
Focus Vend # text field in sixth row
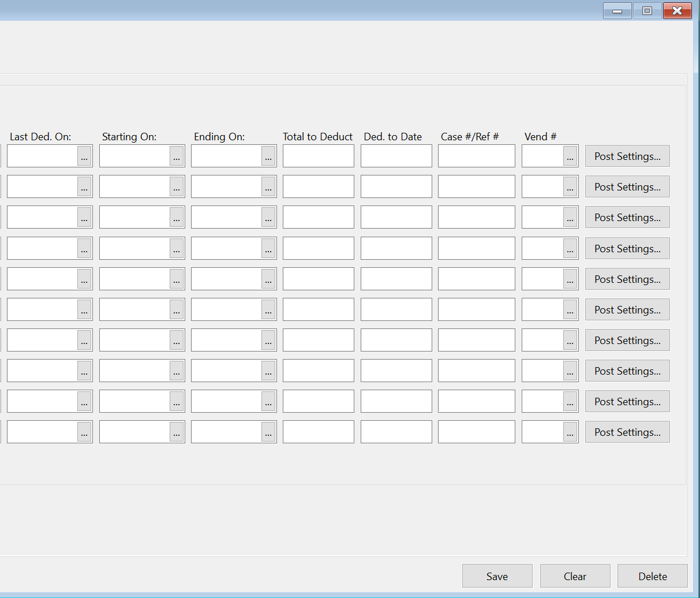[x=542, y=310]
